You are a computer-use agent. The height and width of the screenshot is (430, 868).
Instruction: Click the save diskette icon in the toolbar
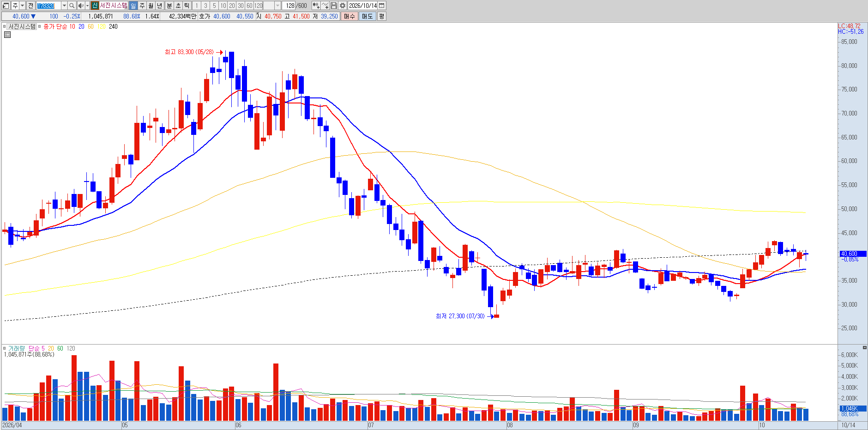click(334, 6)
